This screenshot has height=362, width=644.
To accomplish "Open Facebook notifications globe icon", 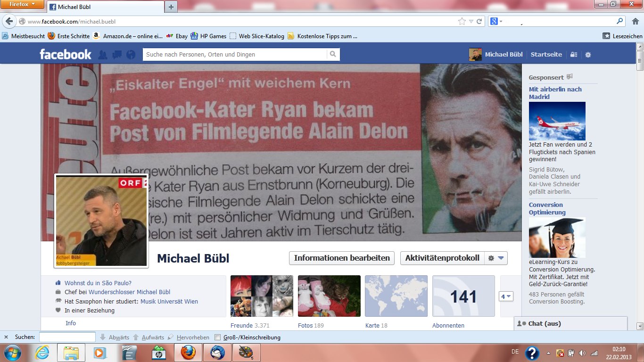I will [131, 55].
